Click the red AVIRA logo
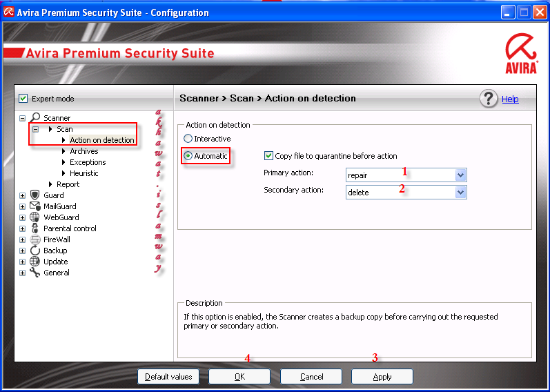Screen dimensions: 550x392 click(x=521, y=53)
